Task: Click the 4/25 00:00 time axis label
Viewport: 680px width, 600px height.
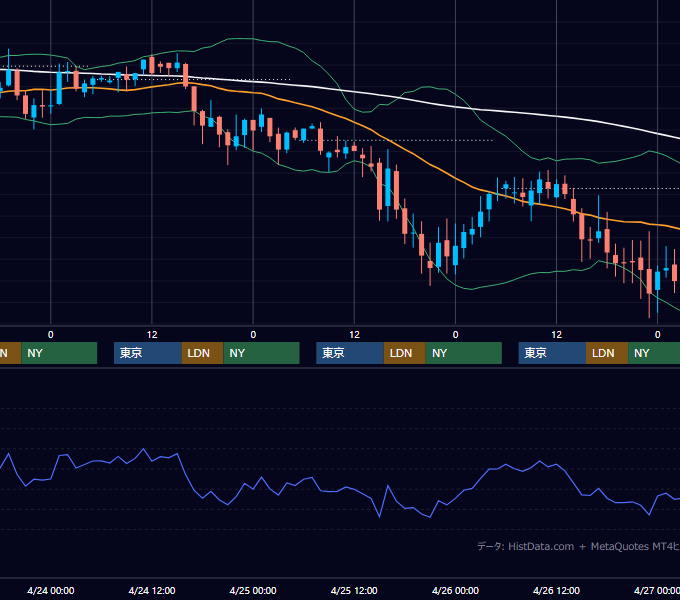Action: tap(253, 590)
